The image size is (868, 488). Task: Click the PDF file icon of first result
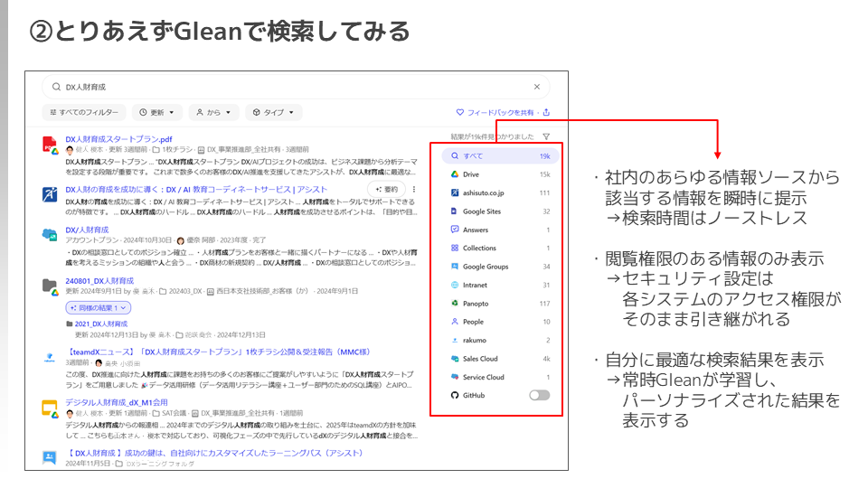click(50, 145)
